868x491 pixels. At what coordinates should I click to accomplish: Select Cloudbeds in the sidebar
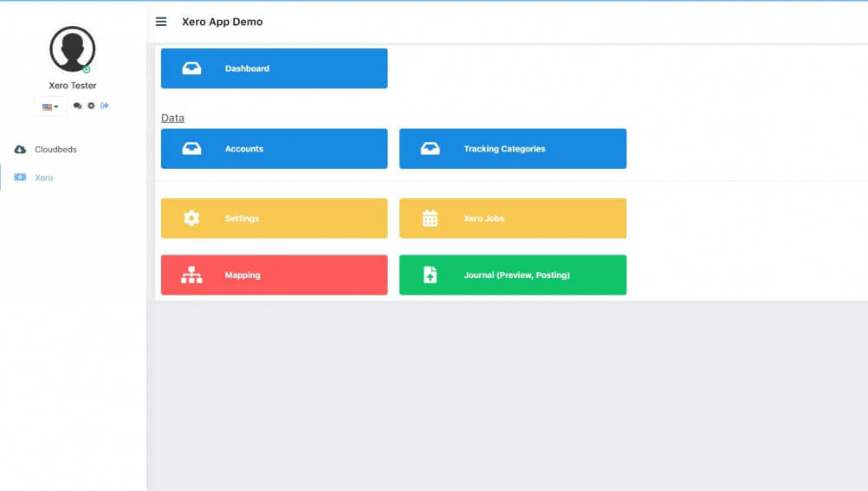pyautogui.click(x=55, y=150)
